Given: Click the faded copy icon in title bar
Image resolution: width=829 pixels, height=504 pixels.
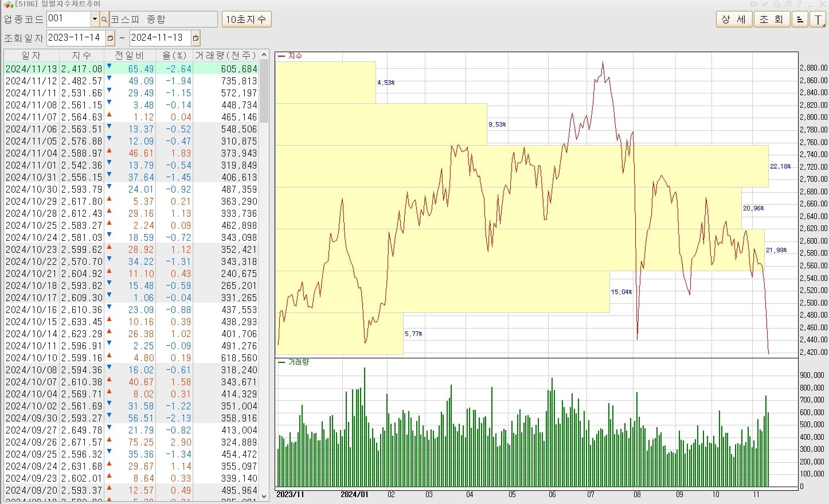Looking at the screenshot, I should [x=776, y=4].
